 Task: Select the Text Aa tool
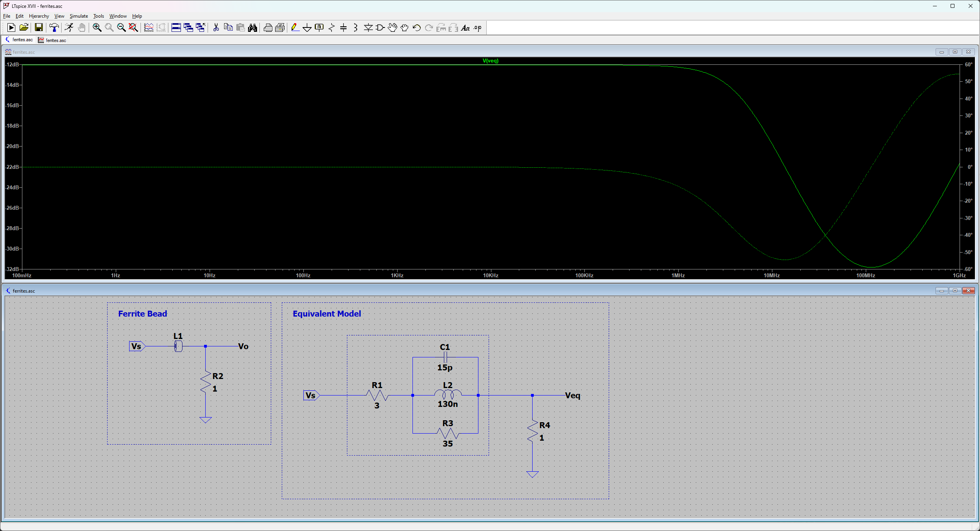coord(465,27)
